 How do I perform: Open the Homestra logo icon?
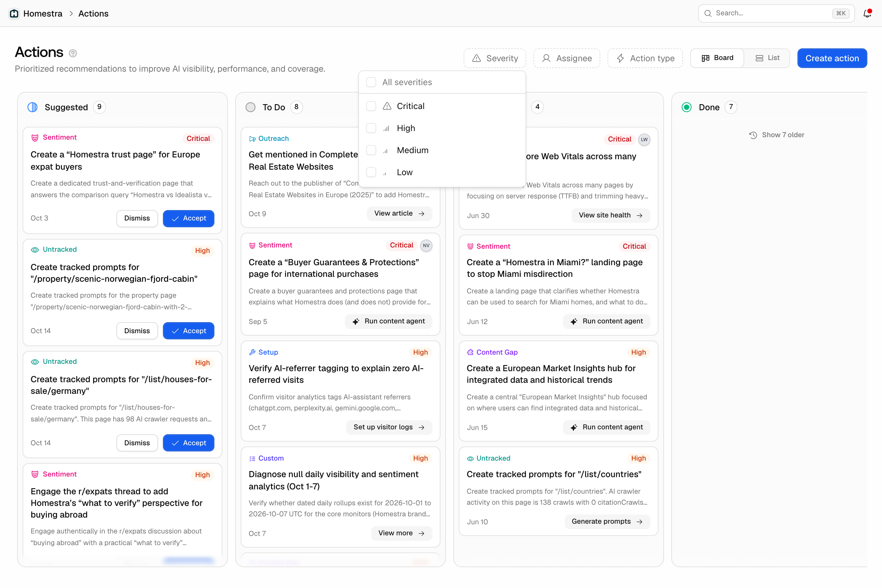(x=14, y=13)
